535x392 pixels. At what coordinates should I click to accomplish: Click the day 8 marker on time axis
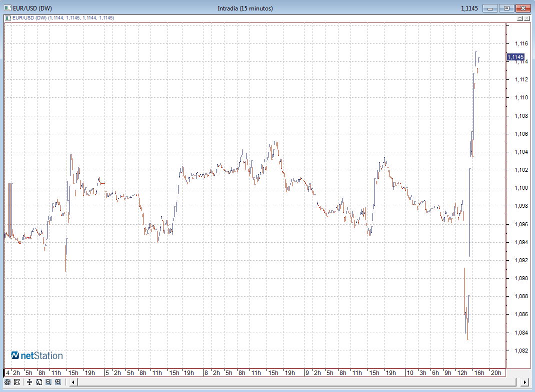(206, 373)
